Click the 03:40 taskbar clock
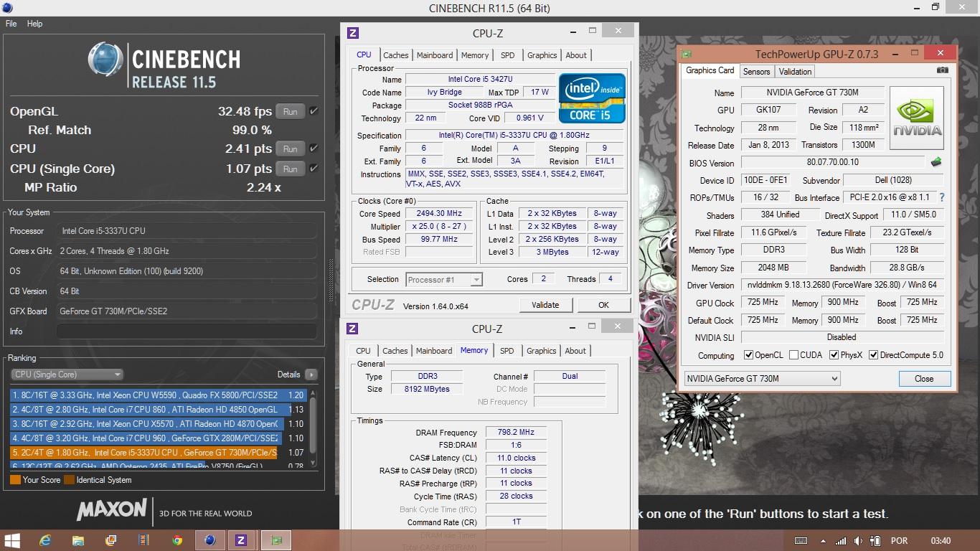This screenshot has width=980, height=551. [941, 541]
